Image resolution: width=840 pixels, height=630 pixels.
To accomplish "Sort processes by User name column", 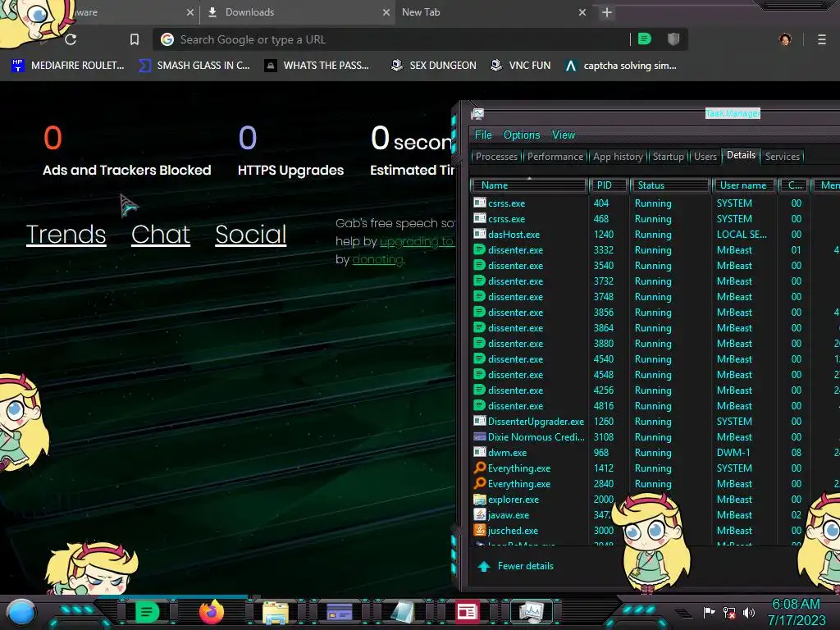I will point(743,185).
